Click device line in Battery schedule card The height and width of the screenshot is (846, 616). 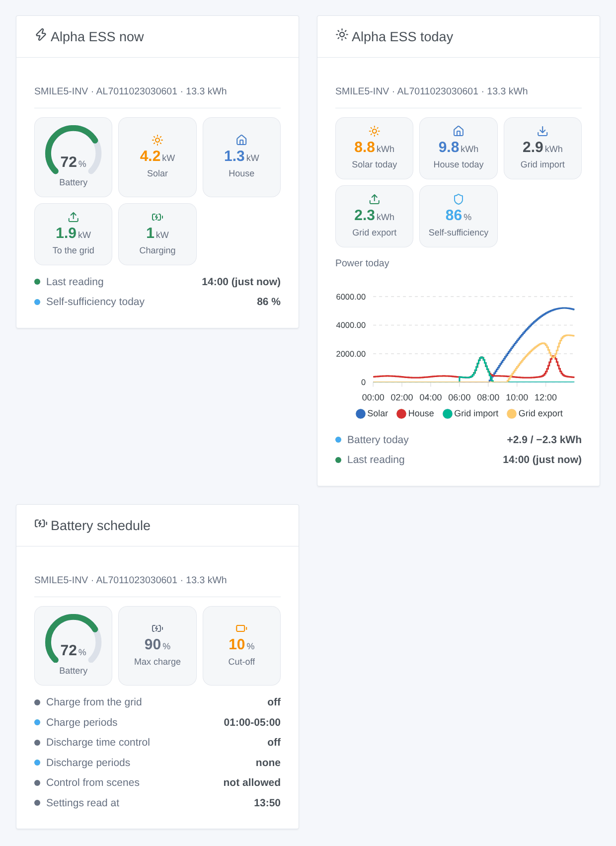click(131, 580)
